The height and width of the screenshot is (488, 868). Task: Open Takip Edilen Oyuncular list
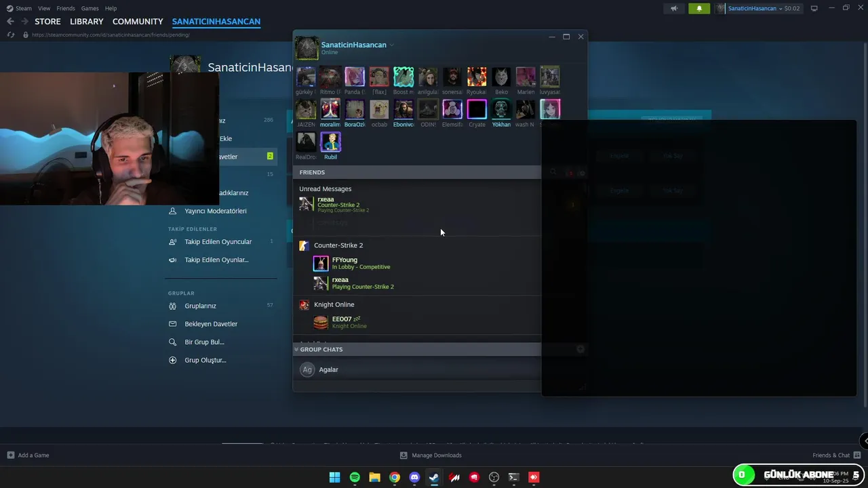pos(218,242)
